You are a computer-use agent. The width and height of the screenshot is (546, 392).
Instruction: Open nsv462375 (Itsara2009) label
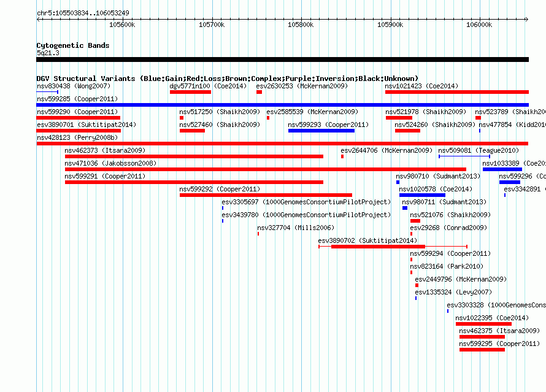499,331
